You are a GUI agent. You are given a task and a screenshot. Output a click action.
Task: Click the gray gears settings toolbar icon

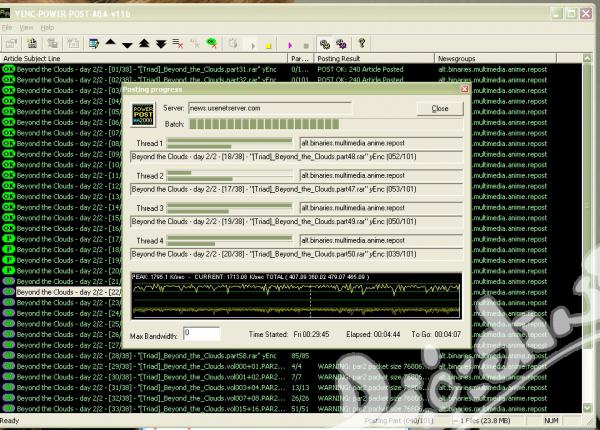325,44
